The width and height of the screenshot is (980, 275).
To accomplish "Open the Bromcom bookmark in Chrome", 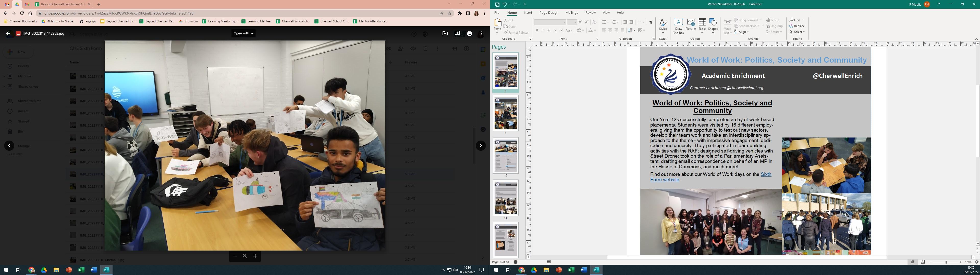I will [x=188, y=22].
